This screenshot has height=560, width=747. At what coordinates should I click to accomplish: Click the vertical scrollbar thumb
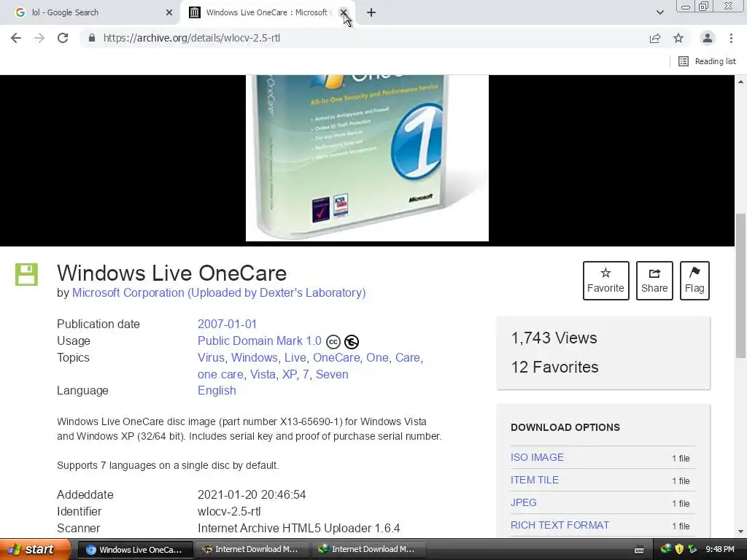741,286
